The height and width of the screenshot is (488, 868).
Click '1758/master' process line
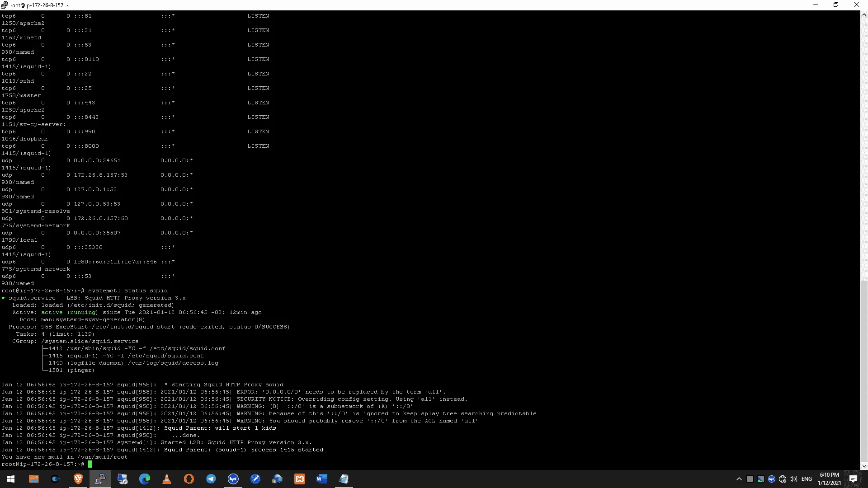[x=21, y=95]
